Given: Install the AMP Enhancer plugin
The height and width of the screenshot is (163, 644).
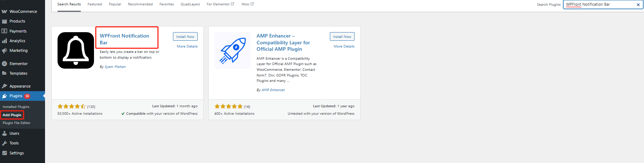Looking at the screenshot, I should 342,36.
